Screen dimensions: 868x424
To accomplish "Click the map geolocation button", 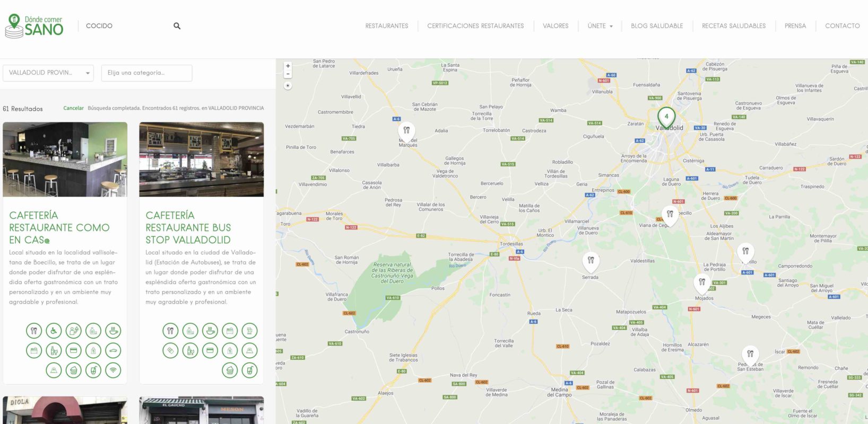I will click(x=288, y=85).
